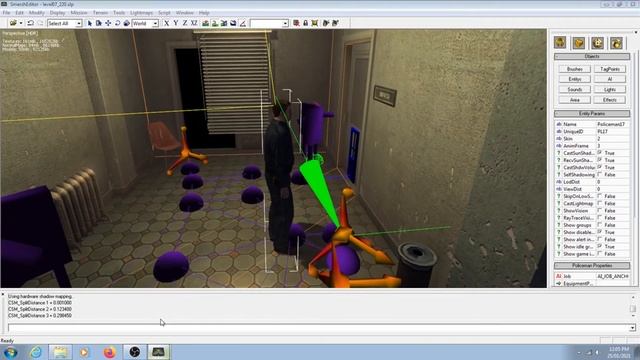
Task: Click the second-to-last toolbar icon
Action: (x=326, y=23)
